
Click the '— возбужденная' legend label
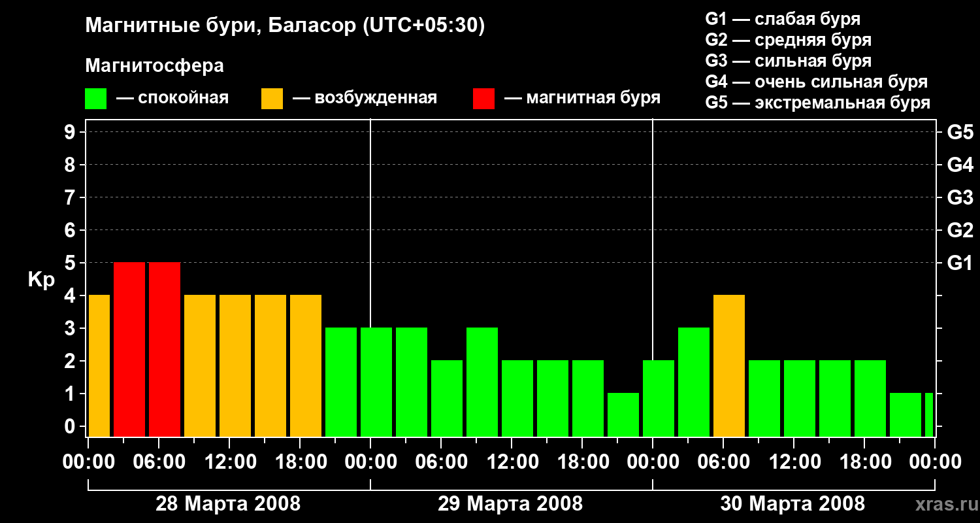(365, 98)
